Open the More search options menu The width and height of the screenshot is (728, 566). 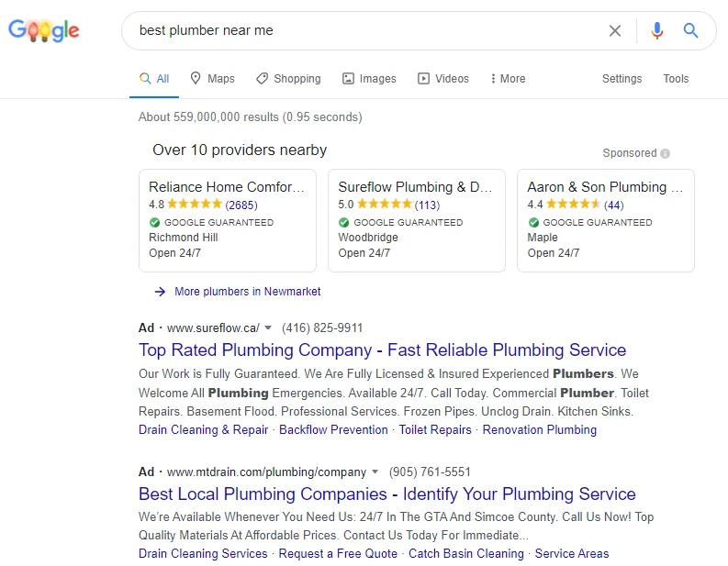pos(508,79)
